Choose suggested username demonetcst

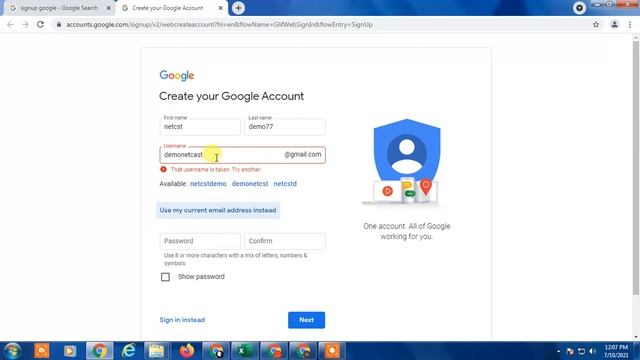[250, 184]
